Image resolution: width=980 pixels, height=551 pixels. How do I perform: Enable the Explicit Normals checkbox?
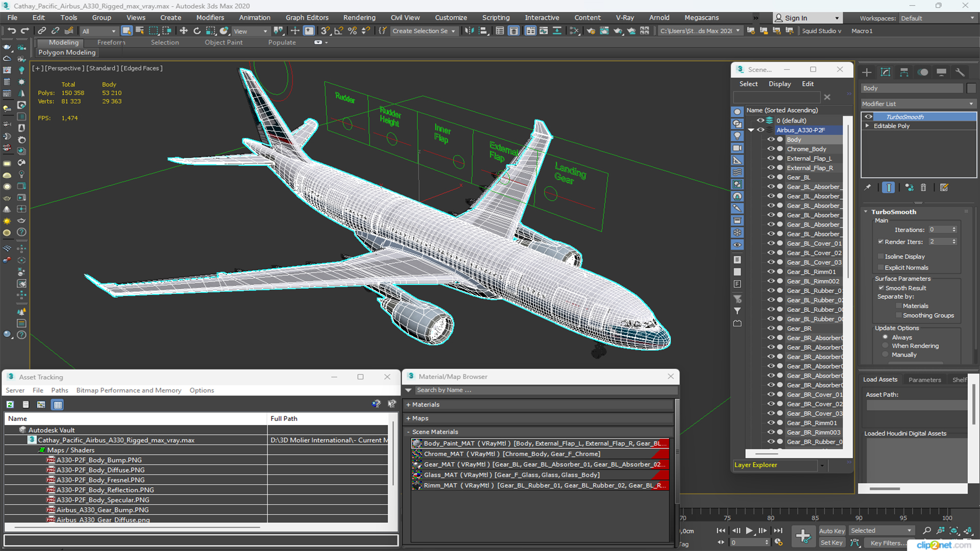tap(880, 267)
